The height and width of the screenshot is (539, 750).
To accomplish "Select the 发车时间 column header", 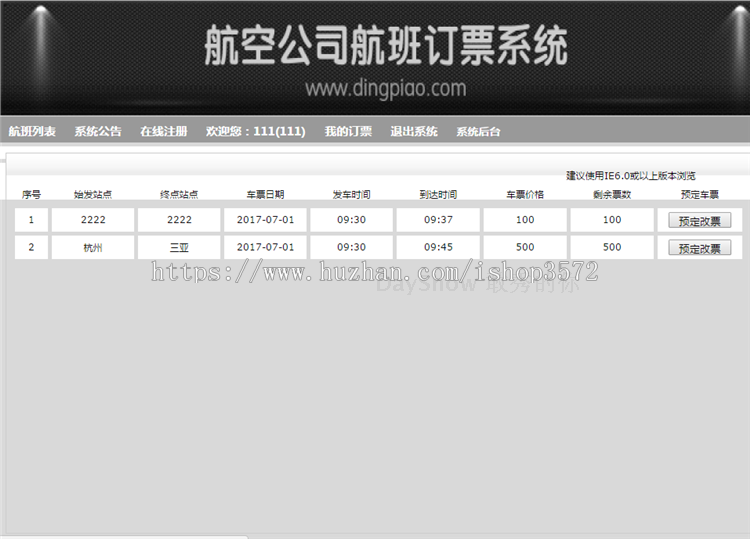I will click(x=352, y=194).
